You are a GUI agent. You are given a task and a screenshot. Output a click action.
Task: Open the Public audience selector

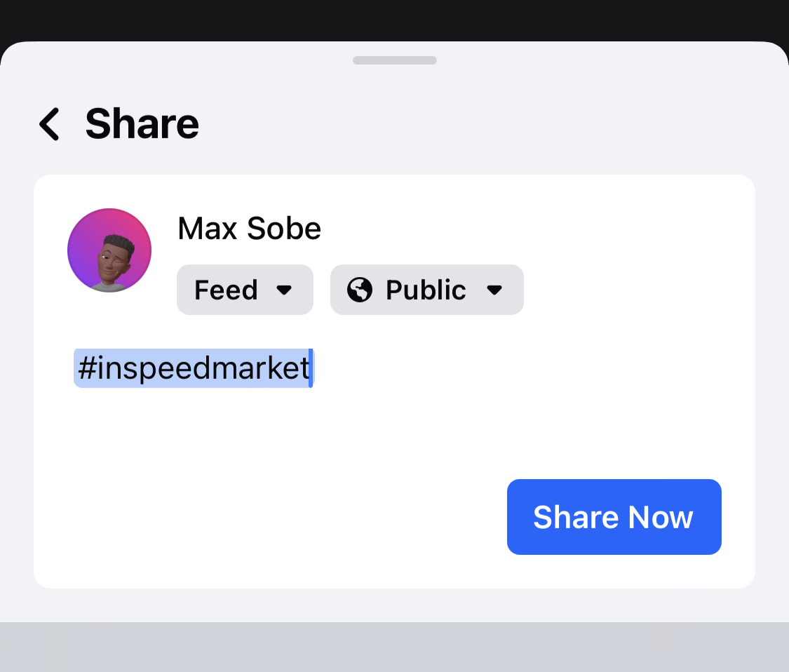[x=426, y=290]
